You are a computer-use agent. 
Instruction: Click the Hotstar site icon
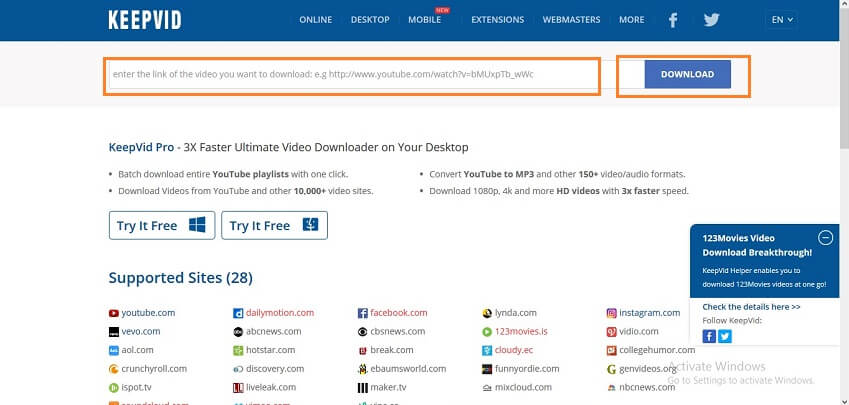click(238, 350)
